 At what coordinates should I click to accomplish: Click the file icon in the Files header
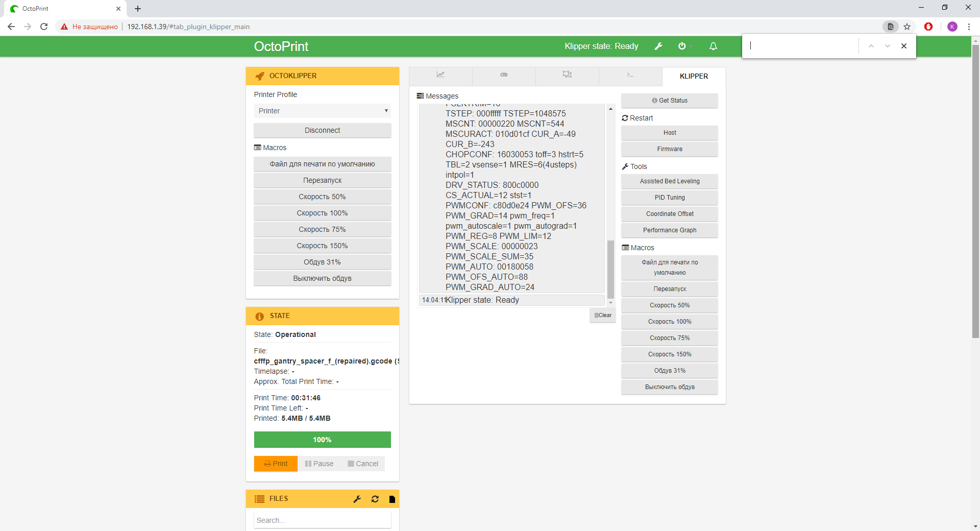(392, 499)
